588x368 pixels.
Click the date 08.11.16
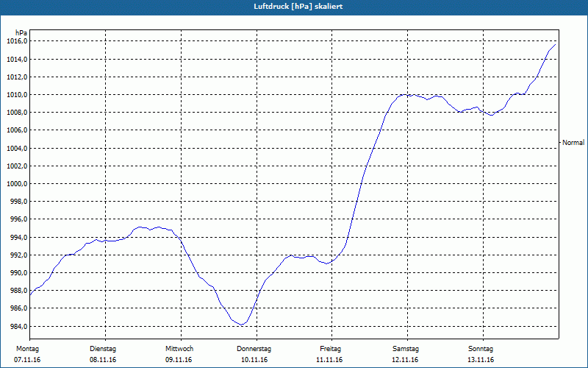(103, 360)
